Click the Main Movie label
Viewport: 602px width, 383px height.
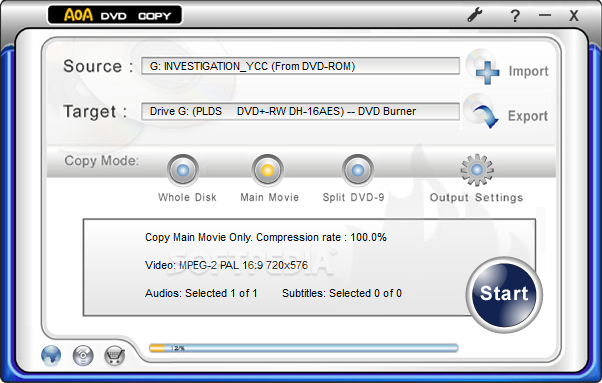click(x=270, y=197)
